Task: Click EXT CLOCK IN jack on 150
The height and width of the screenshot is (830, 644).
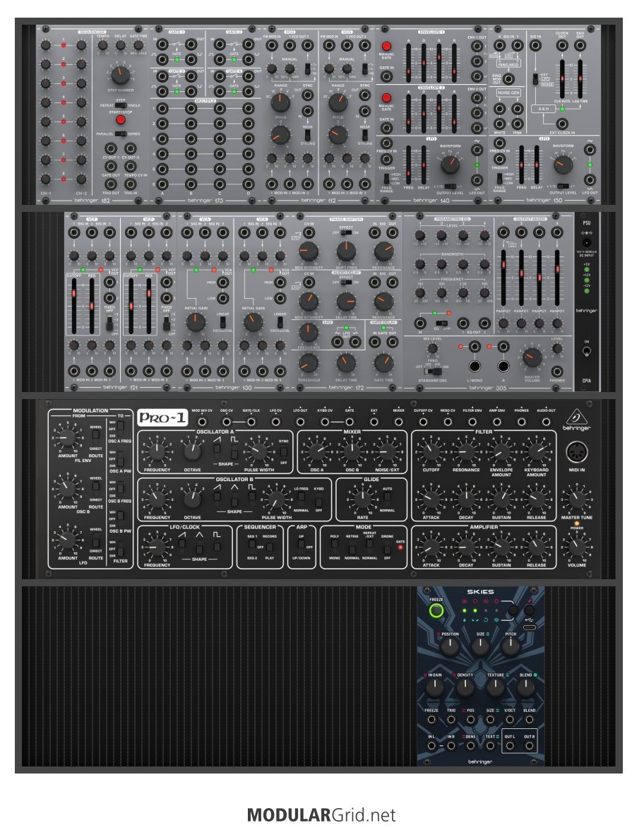Action: 563,124
